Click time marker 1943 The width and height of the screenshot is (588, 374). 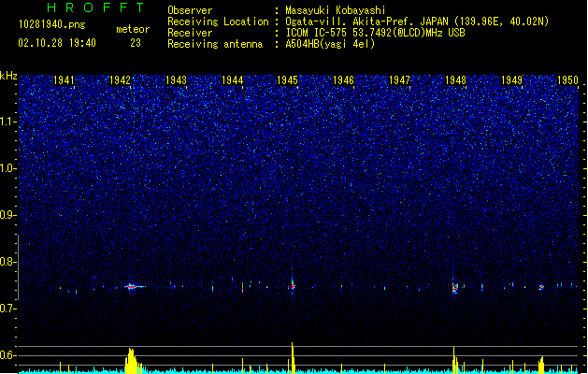click(176, 80)
